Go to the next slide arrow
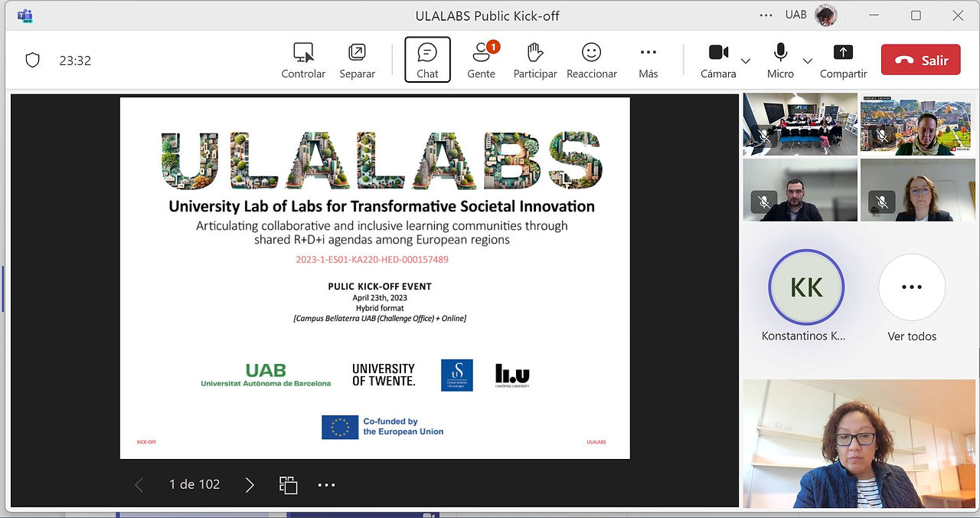This screenshot has width=980, height=518. click(x=250, y=485)
